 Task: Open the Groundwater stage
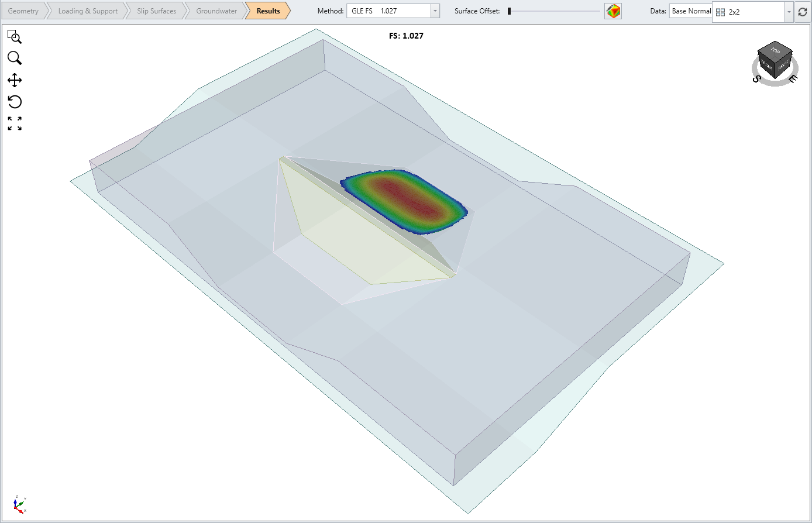[215, 11]
